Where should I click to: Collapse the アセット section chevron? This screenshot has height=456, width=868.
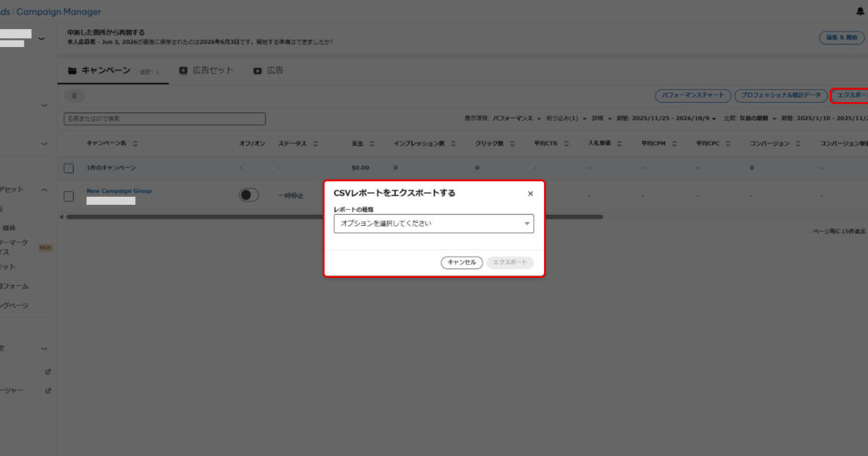pyautogui.click(x=44, y=190)
